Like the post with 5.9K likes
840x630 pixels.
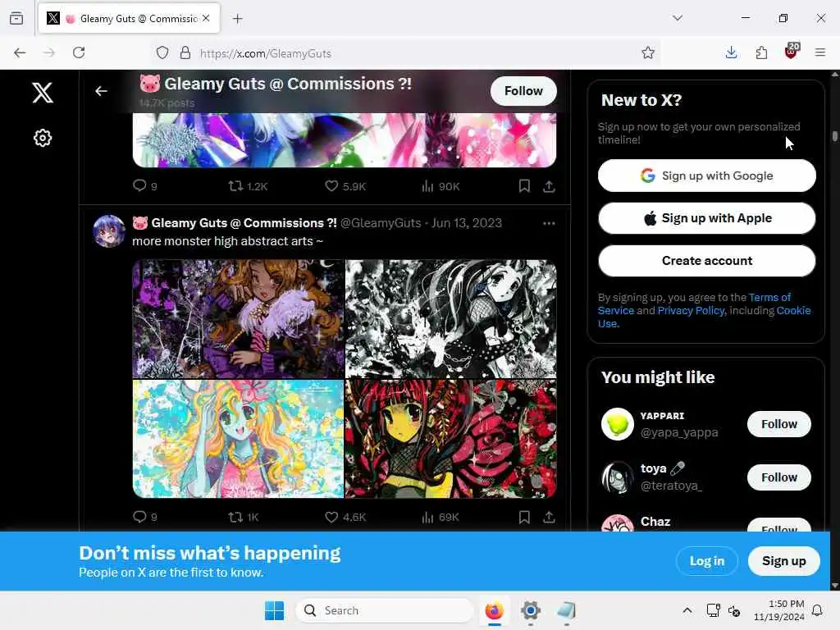[345, 186]
